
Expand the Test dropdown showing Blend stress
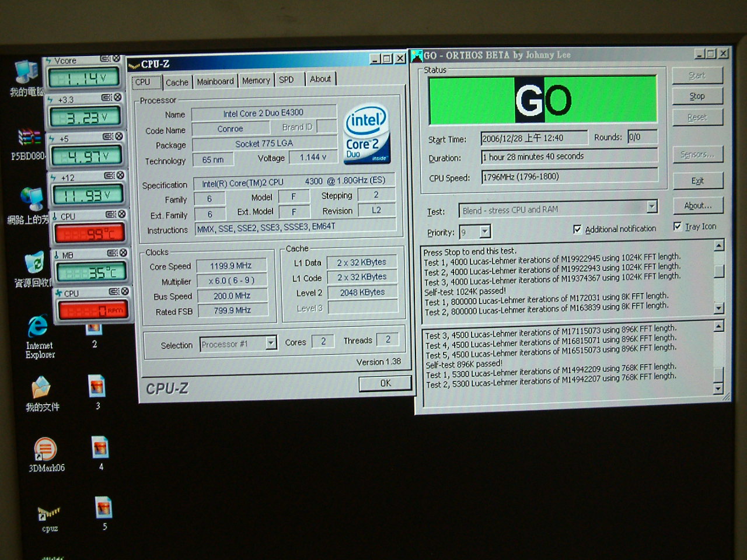(x=652, y=206)
